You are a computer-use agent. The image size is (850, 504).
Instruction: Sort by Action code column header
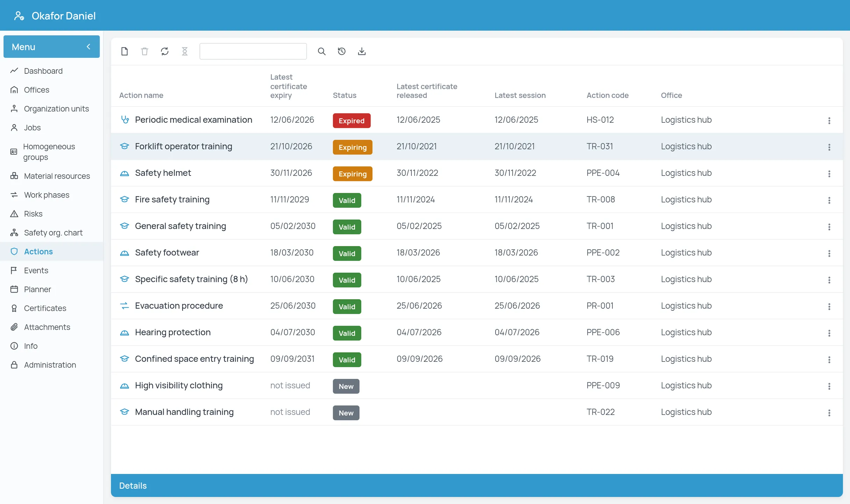[x=607, y=95]
